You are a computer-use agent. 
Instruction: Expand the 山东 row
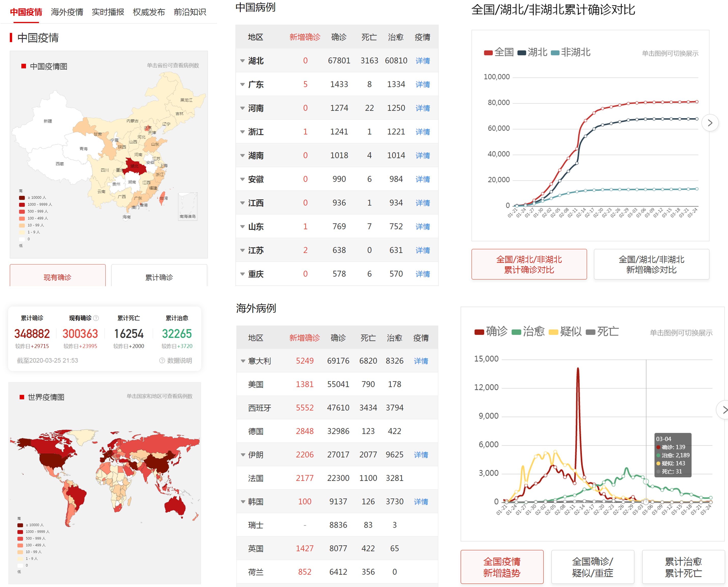coord(242,227)
